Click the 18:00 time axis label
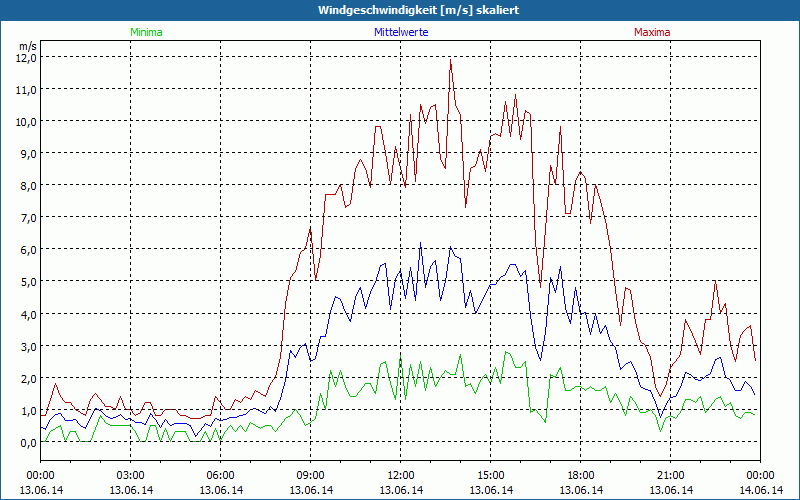800x500 pixels. tap(580, 476)
